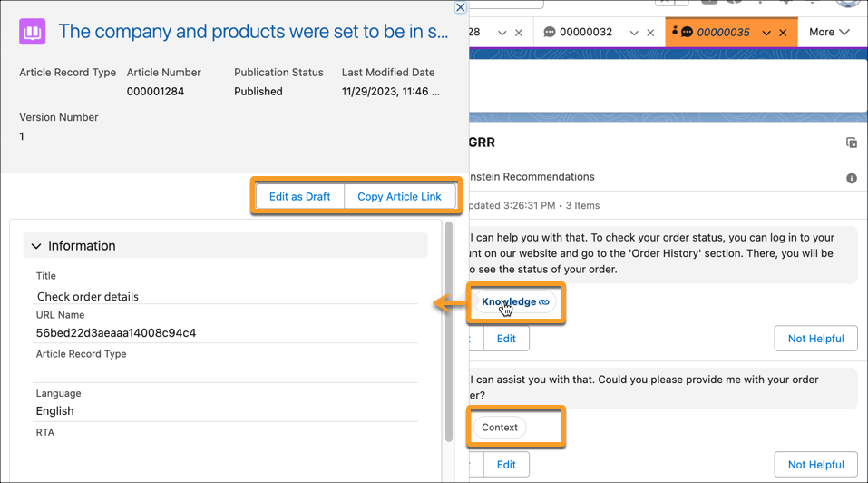The image size is (868, 483).
Task: Click the article panel vertical scrollbar
Action: point(448,336)
